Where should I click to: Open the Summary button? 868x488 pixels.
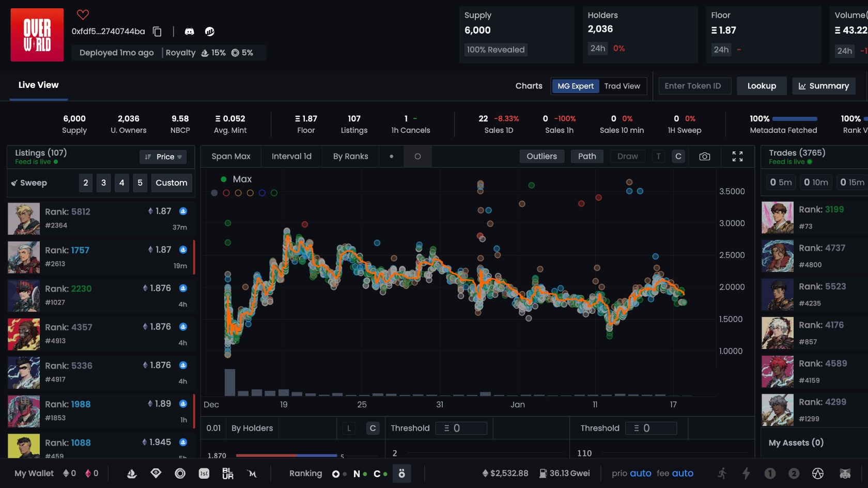point(824,86)
